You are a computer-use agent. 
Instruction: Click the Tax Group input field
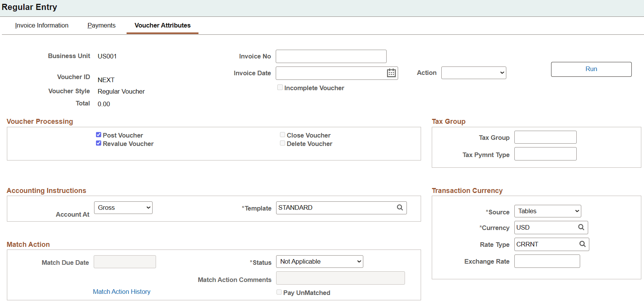[545, 137]
